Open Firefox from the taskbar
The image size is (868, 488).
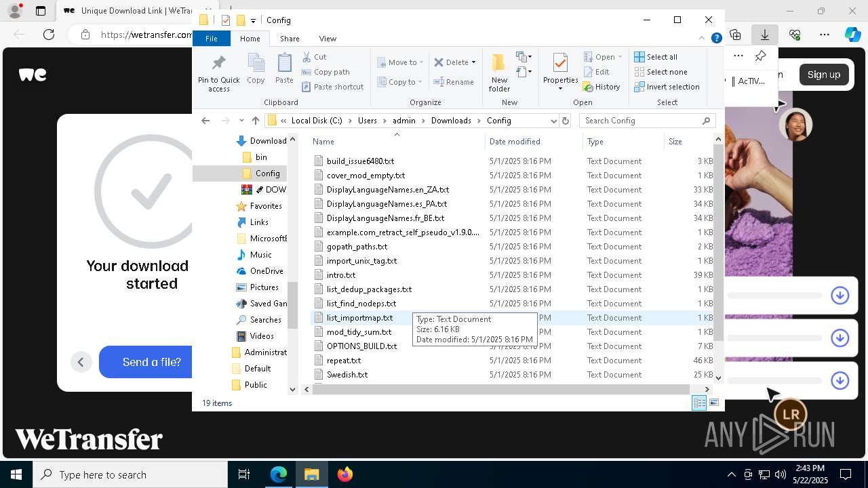coord(345,474)
